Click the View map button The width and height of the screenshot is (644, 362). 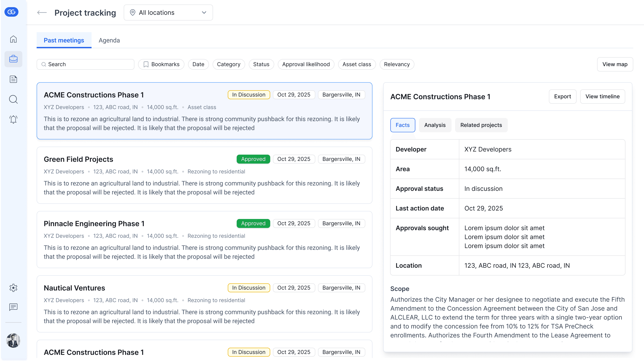tap(615, 64)
